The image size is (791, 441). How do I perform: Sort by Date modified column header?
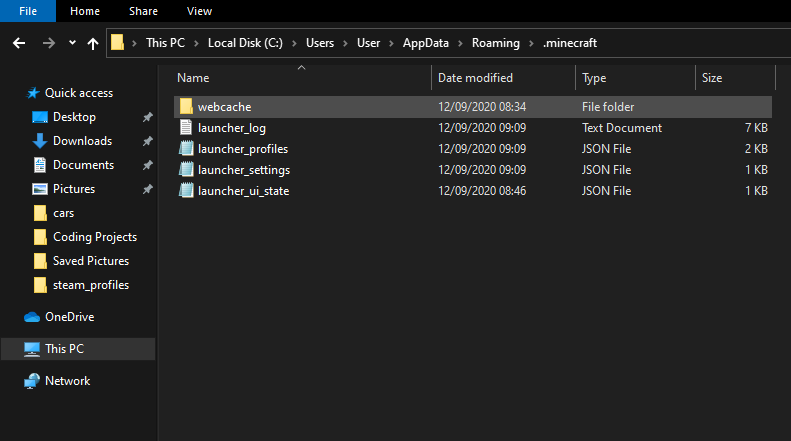click(475, 77)
